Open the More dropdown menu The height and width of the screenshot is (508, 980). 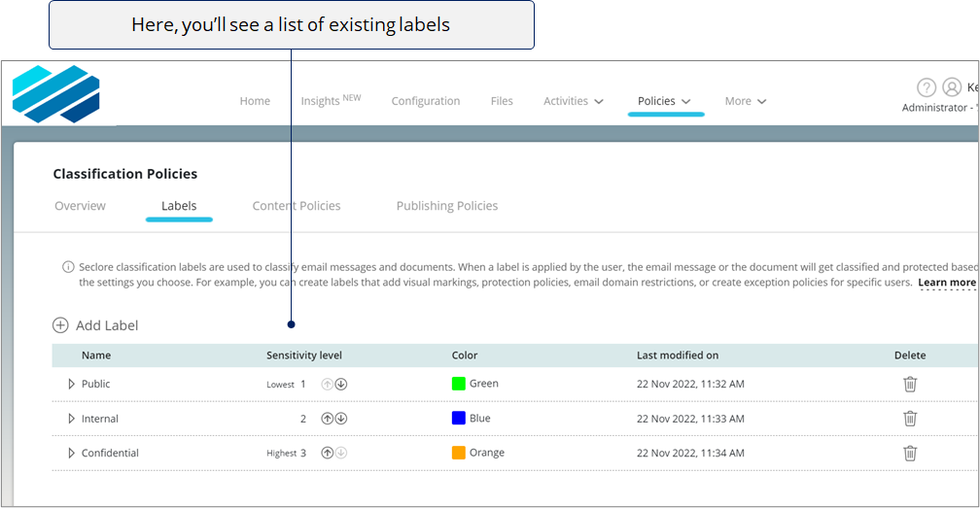(x=745, y=101)
